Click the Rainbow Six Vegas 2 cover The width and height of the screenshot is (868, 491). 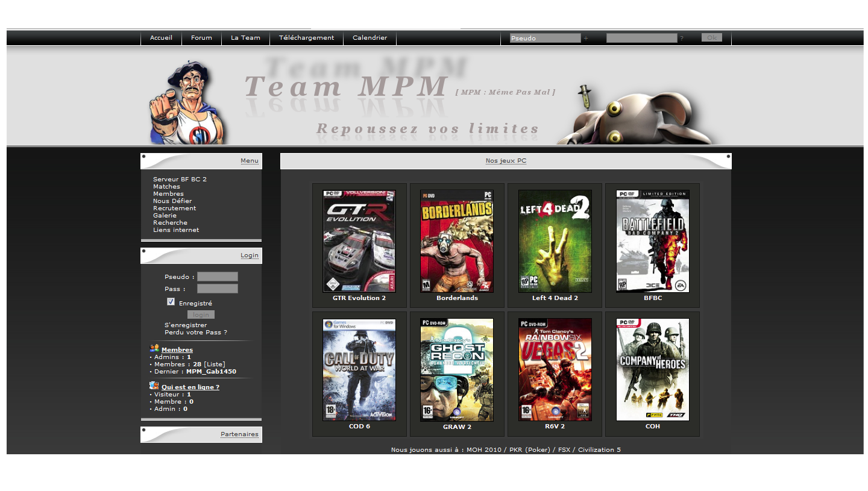(x=555, y=370)
